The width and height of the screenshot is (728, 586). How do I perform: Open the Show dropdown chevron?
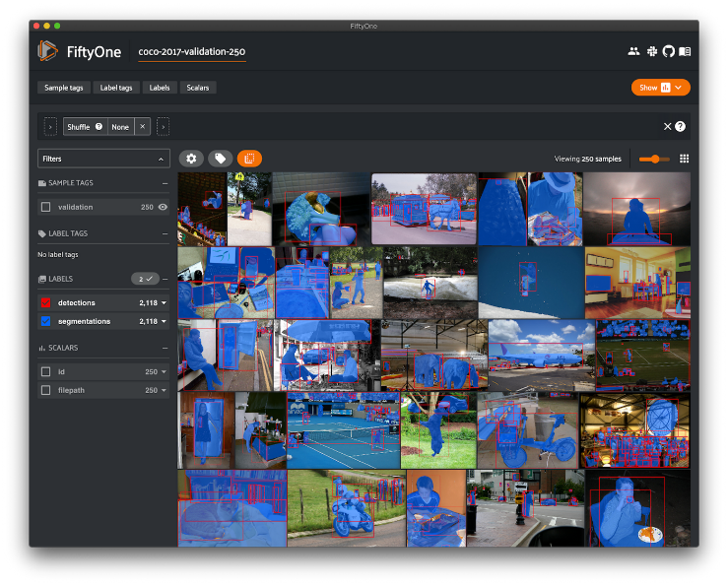(679, 88)
